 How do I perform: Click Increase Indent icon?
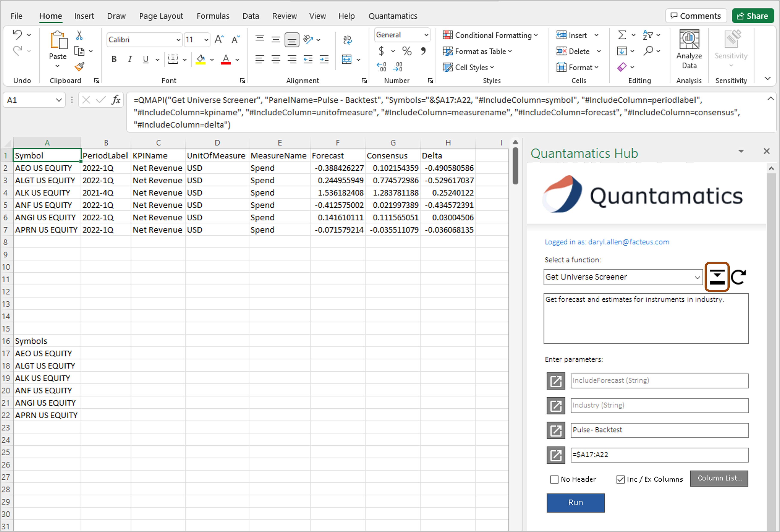[324, 59]
